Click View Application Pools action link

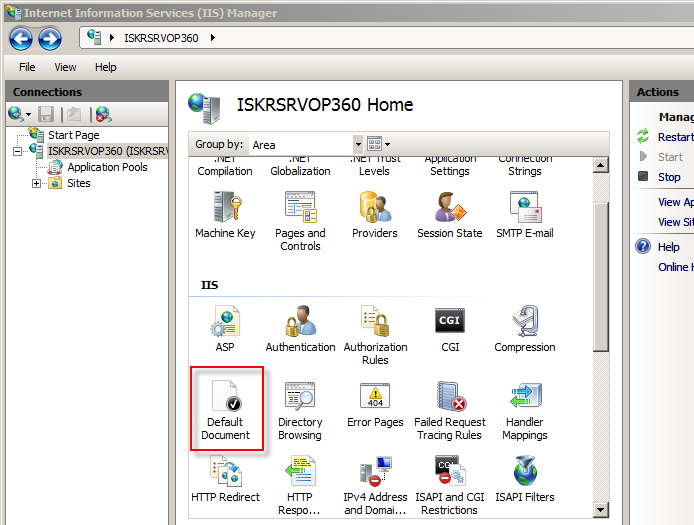pos(675,202)
